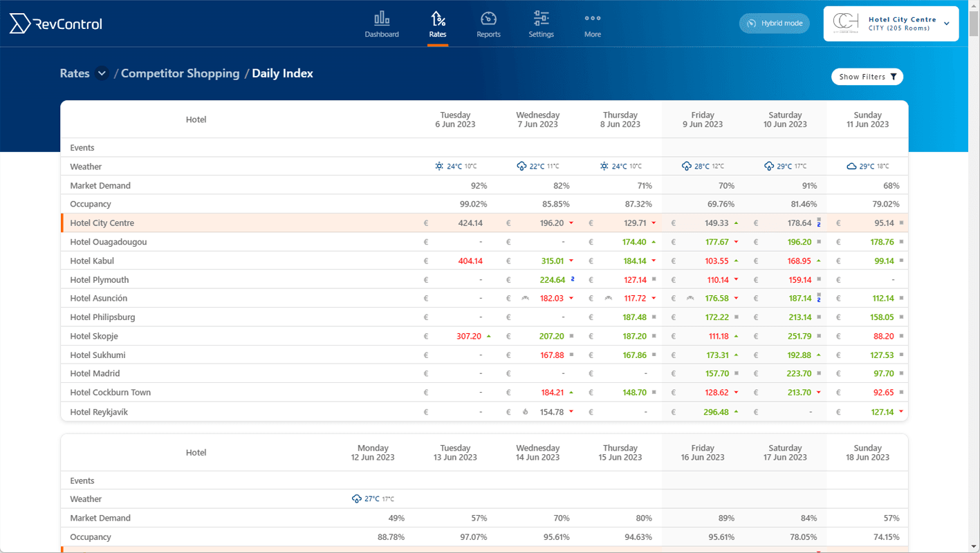980x553 pixels.
Task: Click the cloud weather icon for Sunday 11 Jun
Action: (x=853, y=166)
